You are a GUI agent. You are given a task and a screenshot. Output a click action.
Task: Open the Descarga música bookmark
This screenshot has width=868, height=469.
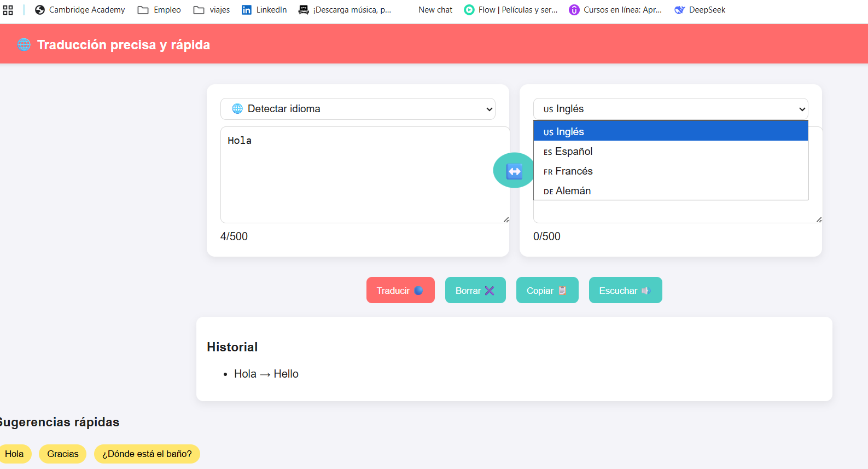click(345, 10)
